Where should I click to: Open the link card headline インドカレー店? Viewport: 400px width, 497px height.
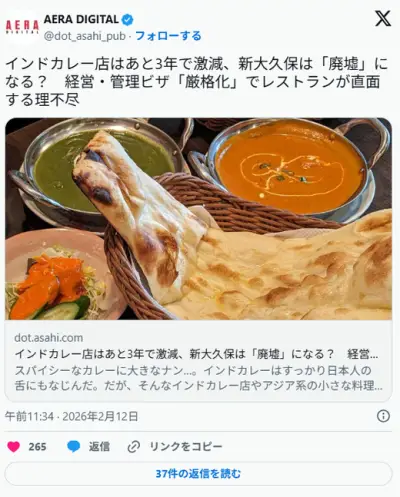[196, 354]
